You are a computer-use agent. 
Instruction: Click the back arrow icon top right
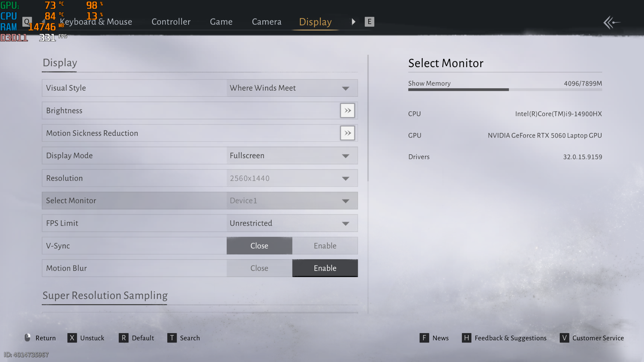[611, 22]
